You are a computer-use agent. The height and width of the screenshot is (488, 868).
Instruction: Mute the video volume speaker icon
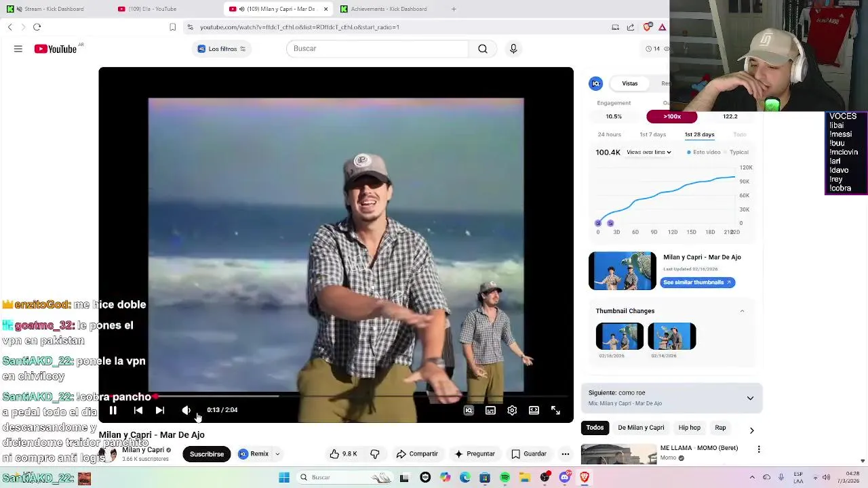coord(186,410)
